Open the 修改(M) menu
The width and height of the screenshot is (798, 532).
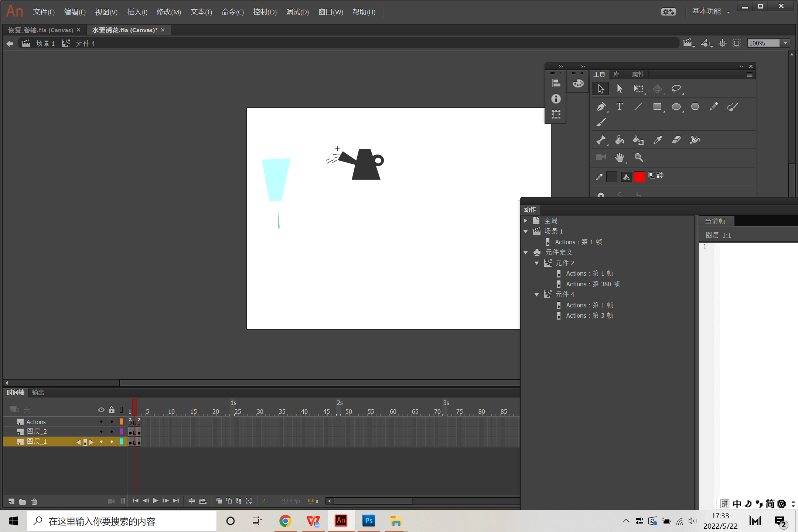(x=168, y=12)
